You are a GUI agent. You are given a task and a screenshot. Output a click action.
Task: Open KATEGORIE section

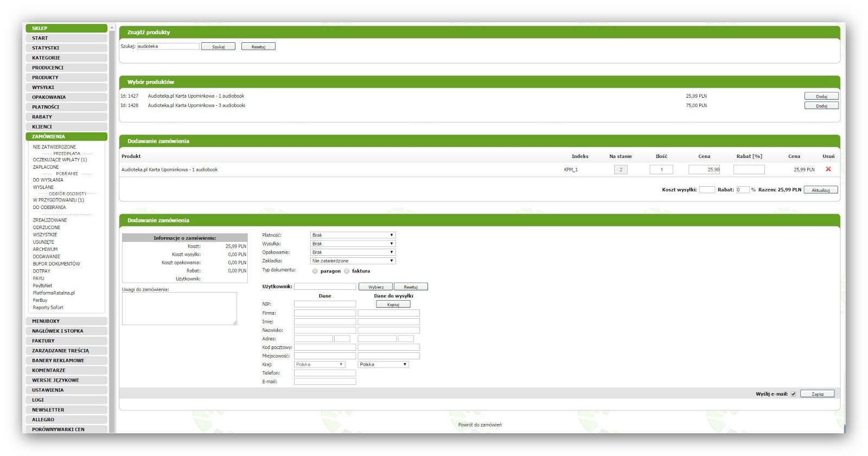pos(66,58)
